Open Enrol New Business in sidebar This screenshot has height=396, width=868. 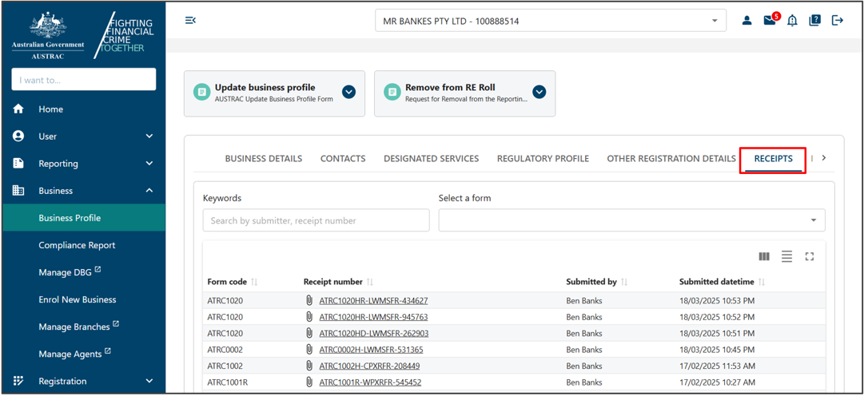[78, 299]
